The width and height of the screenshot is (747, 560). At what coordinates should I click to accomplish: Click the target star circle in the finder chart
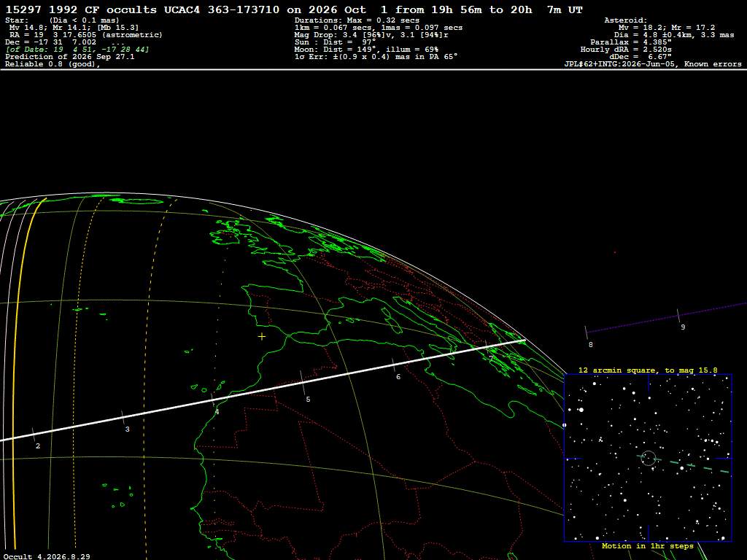[x=649, y=458]
